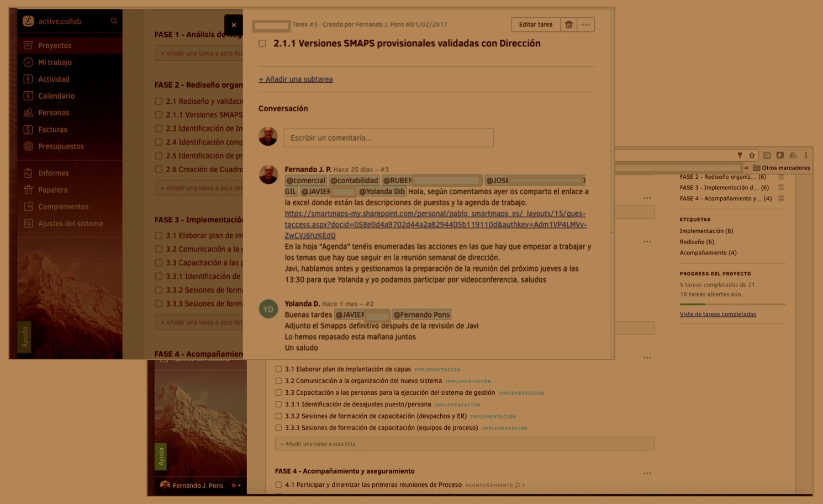Open the browser three-dot menu

[806, 155]
